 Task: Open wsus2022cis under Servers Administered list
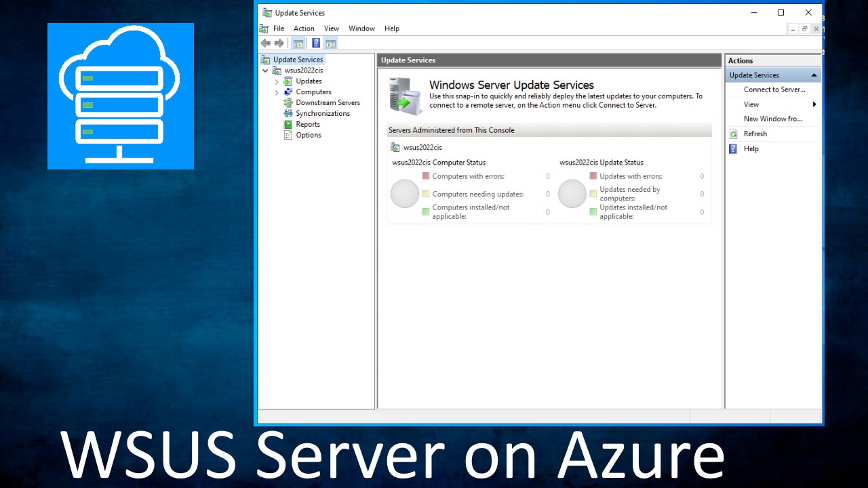tap(422, 147)
